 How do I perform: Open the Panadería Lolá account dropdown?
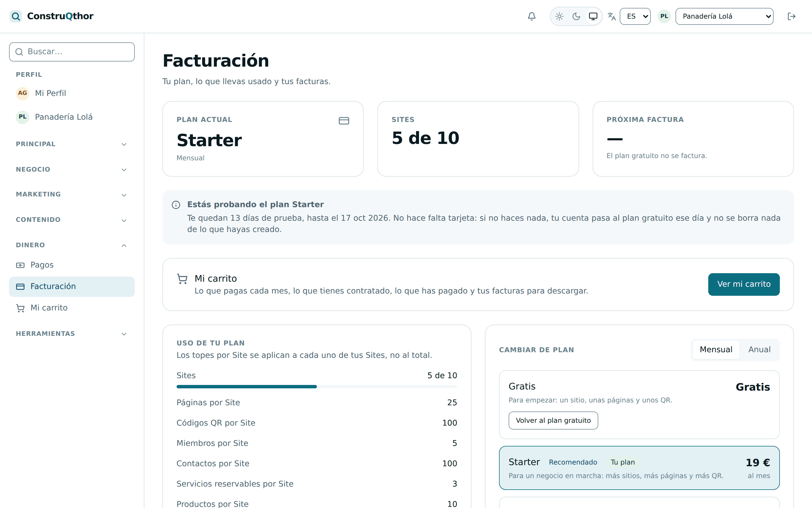click(x=724, y=16)
